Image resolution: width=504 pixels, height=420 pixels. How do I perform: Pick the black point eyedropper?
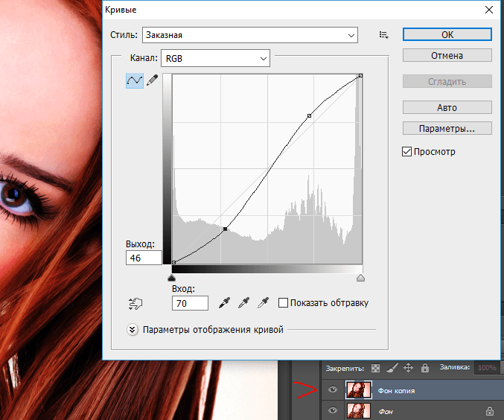pos(224,303)
